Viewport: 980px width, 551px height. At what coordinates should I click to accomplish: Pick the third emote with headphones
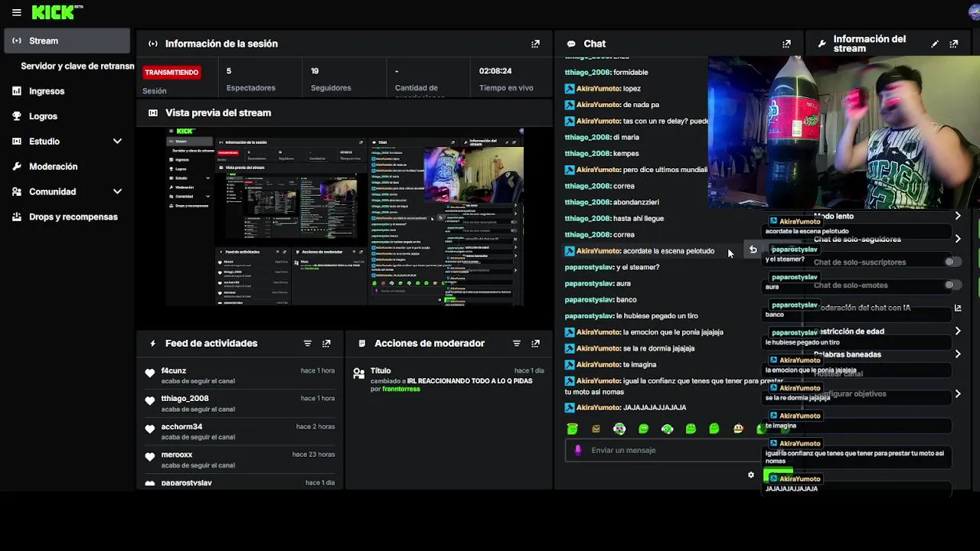click(619, 429)
